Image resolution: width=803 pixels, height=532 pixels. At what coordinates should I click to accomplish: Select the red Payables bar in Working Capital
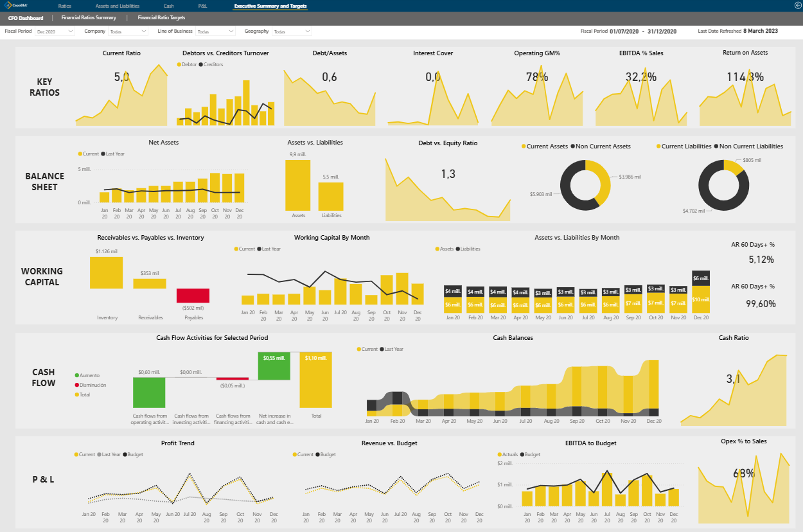(193, 296)
